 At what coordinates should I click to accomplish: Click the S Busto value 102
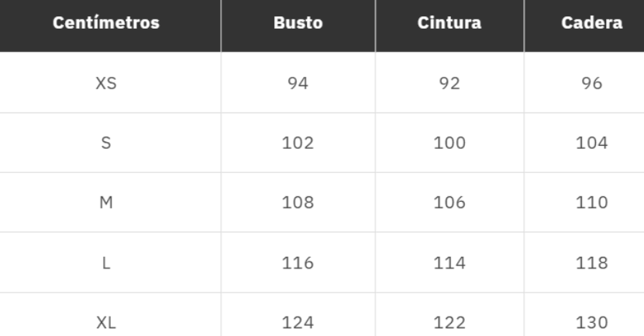[298, 143]
